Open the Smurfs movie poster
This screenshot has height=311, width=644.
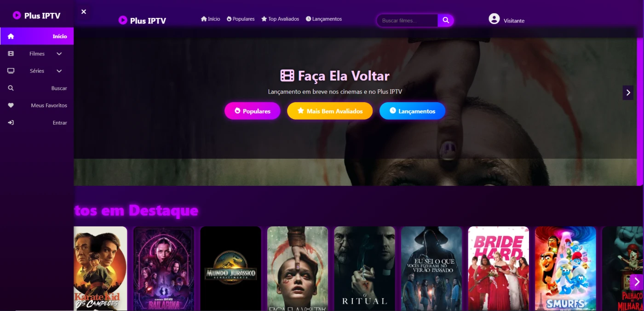[x=565, y=269]
